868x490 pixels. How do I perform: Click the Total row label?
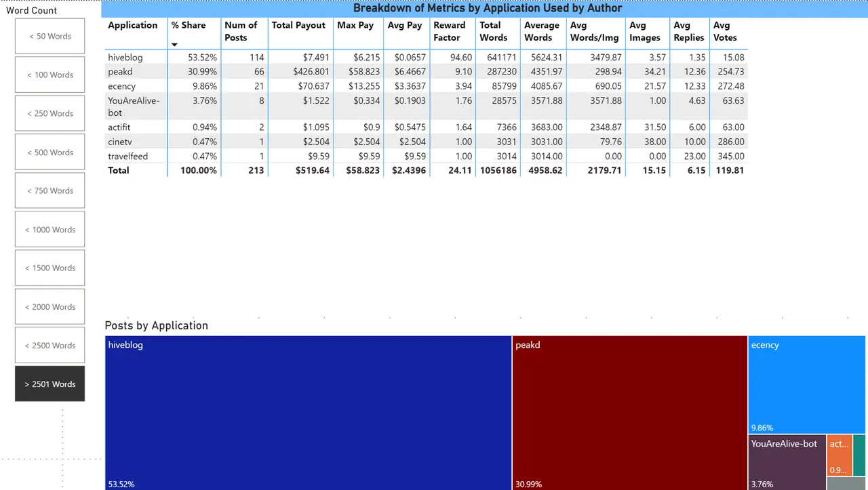pyautogui.click(x=119, y=170)
